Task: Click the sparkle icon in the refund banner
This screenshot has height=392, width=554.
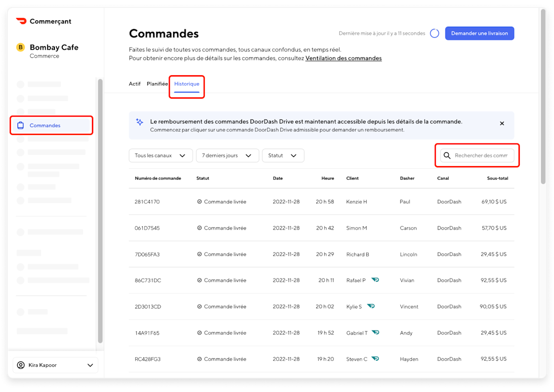Action: click(139, 122)
